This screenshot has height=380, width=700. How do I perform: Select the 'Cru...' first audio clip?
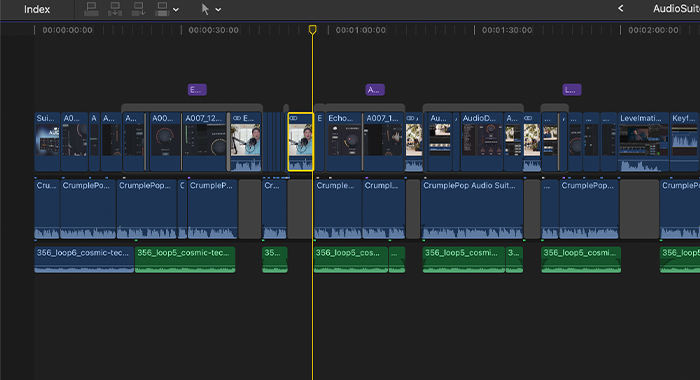click(47, 209)
